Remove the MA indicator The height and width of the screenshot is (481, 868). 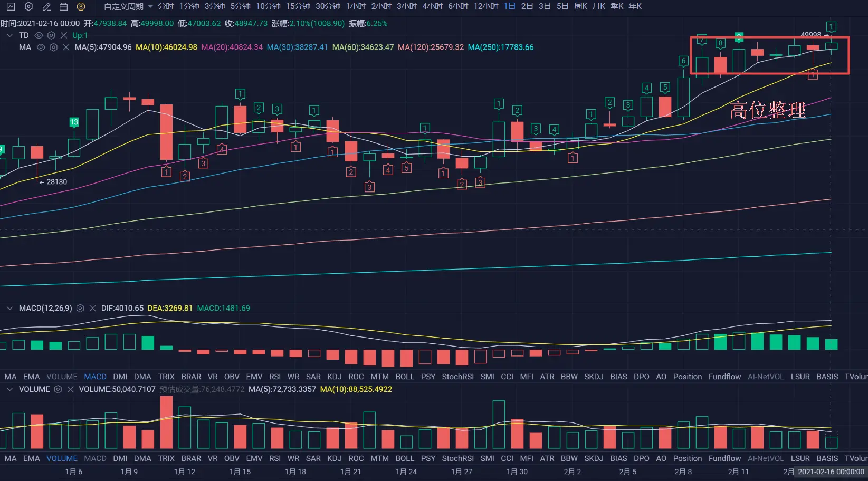(66, 47)
